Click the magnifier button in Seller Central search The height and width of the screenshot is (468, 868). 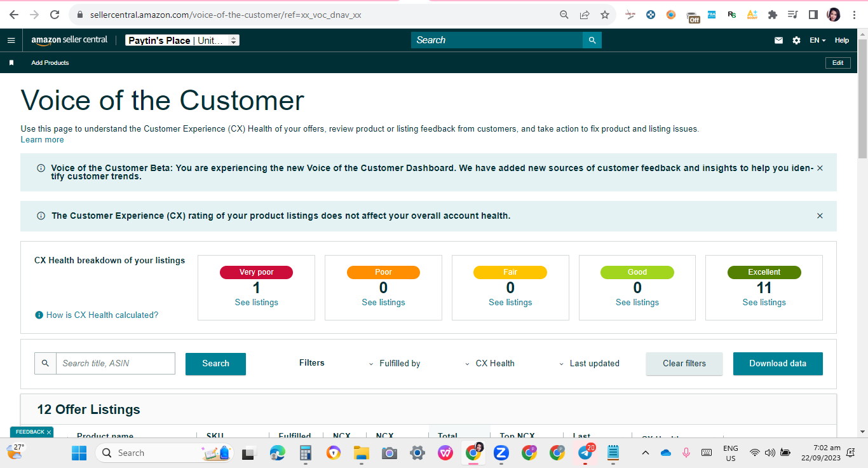click(x=592, y=40)
